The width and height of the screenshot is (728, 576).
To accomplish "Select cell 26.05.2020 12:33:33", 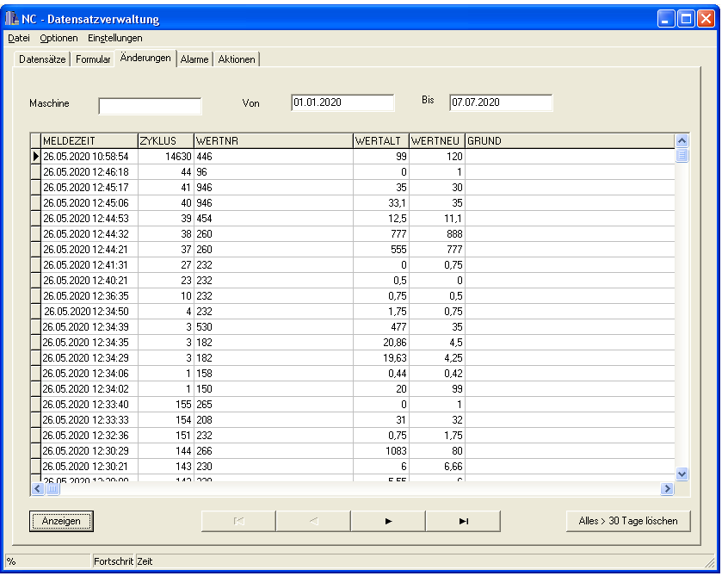I will pyautogui.click(x=89, y=419).
